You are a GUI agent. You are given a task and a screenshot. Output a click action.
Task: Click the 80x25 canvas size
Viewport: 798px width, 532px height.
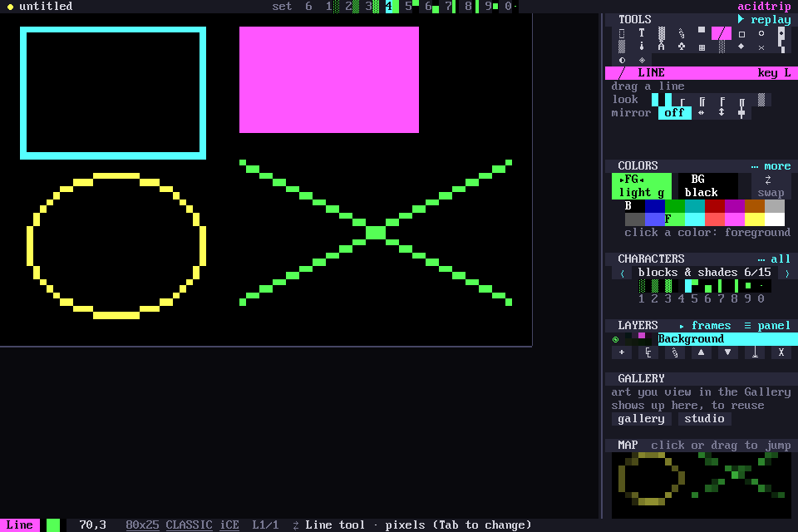142,525
